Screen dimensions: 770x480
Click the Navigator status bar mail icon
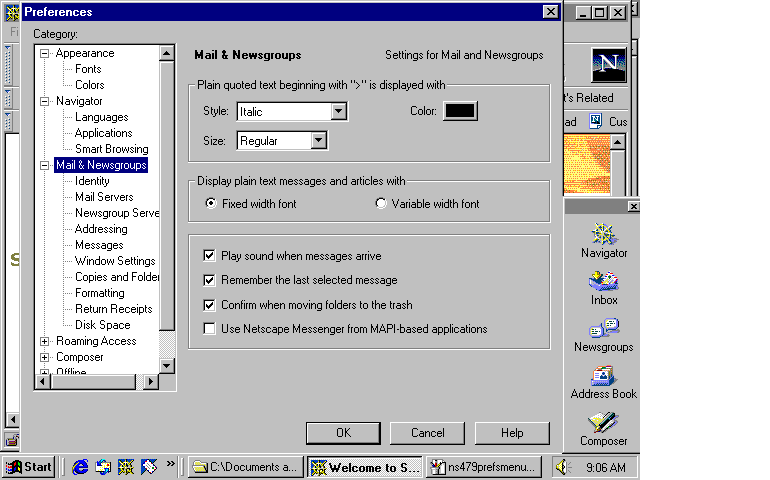click(x=12, y=440)
